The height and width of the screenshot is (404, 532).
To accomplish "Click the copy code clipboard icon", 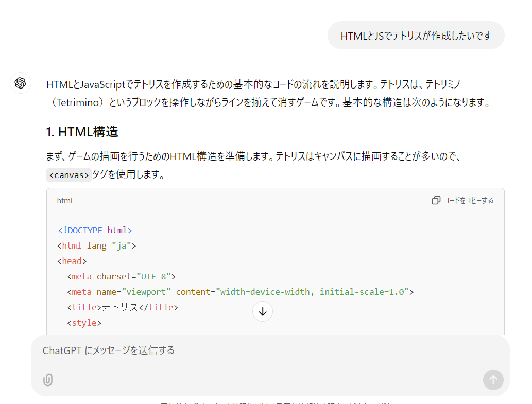I will [436, 200].
